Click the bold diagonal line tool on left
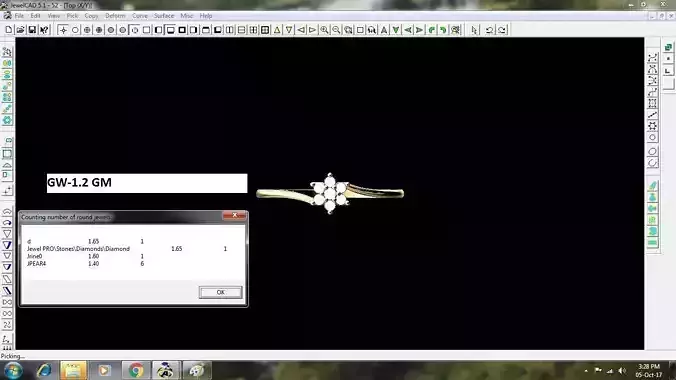Image resolution: width=676 pixels, height=380 pixels. (x=7, y=291)
